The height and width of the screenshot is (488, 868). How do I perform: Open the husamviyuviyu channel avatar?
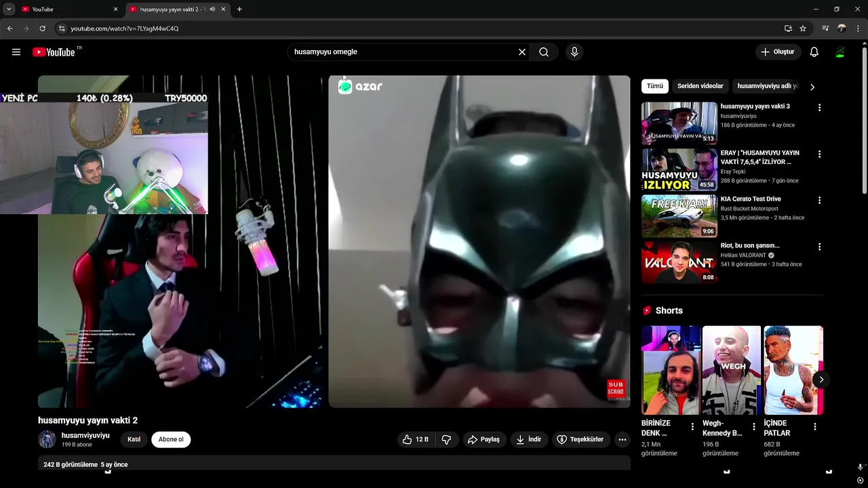[x=47, y=439]
